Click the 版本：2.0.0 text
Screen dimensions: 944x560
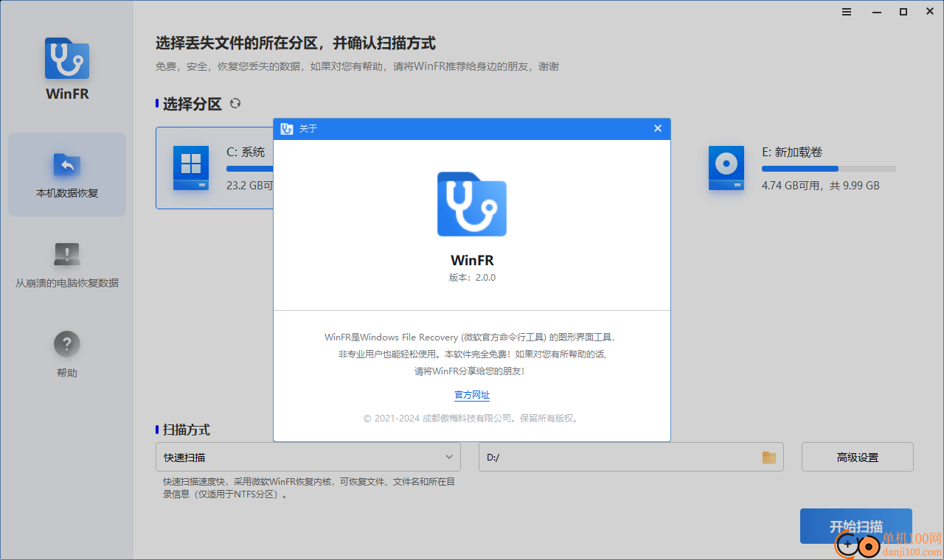(472, 278)
